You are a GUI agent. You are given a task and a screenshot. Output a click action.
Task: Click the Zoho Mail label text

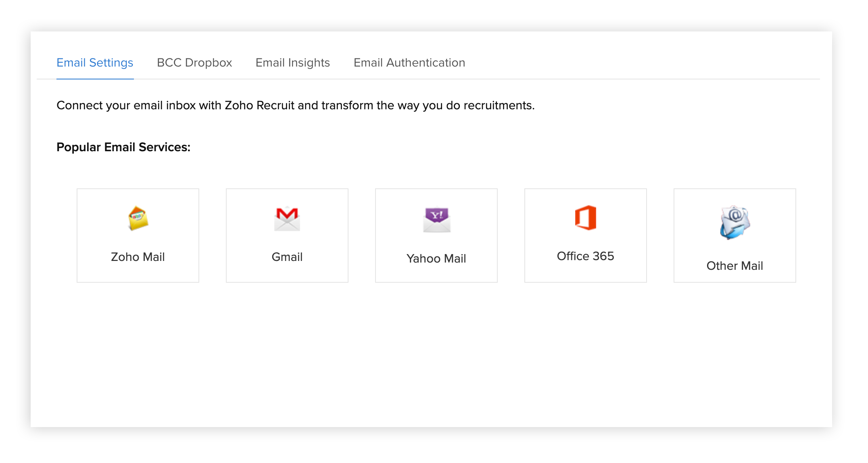[138, 257]
